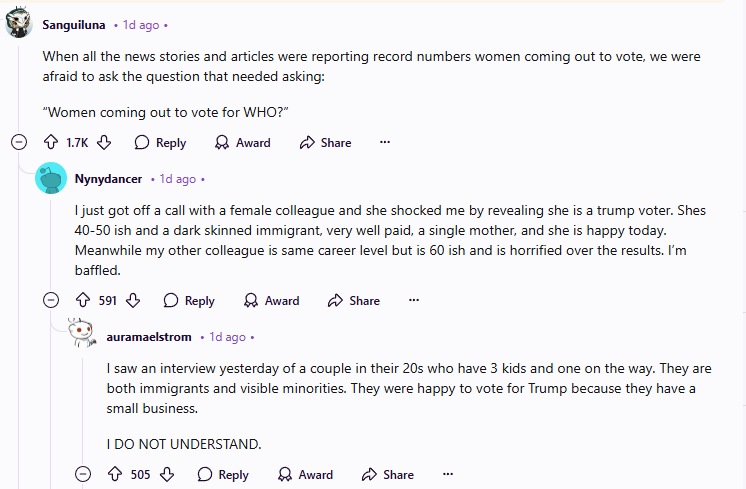
Task: Upvote Sanguiluna's comment
Action: click(x=51, y=143)
